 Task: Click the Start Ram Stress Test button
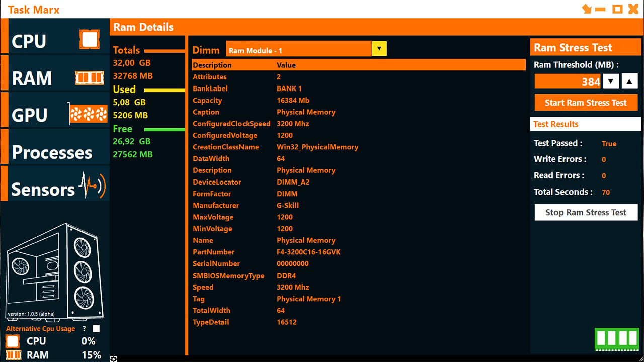[585, 102]
